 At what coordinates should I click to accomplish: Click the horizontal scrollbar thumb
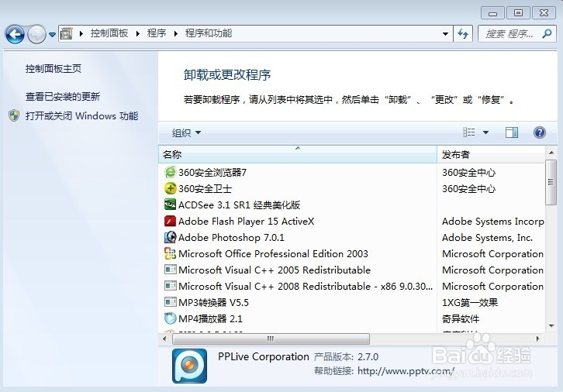click(271, 339)
